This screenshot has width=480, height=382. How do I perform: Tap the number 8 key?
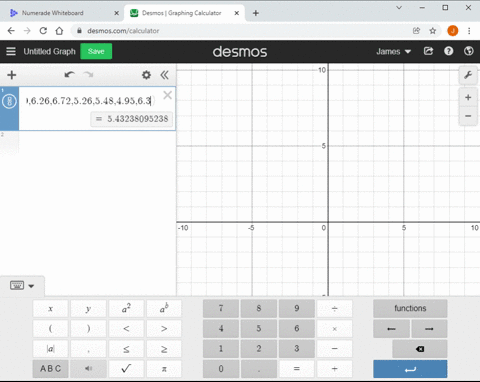tap(259, 309)
